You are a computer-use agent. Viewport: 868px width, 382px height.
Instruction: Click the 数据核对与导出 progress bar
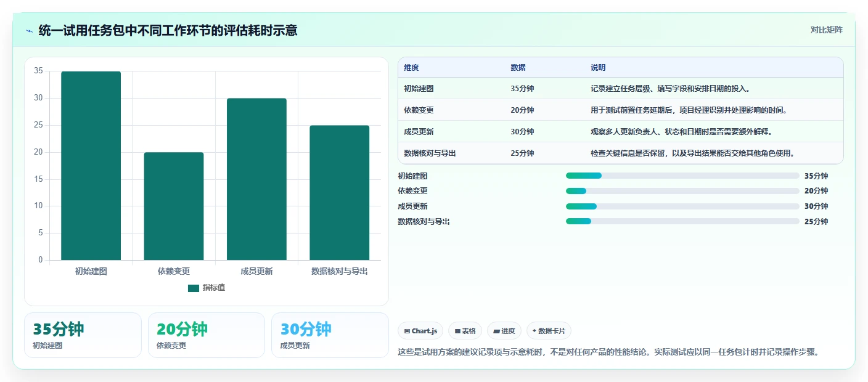click(x=682, y=221)
